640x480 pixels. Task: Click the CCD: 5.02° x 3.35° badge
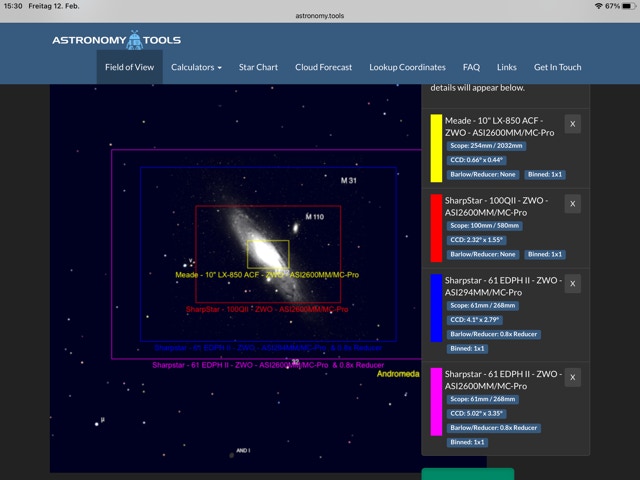pyautogui.click(x=476, y=414)
